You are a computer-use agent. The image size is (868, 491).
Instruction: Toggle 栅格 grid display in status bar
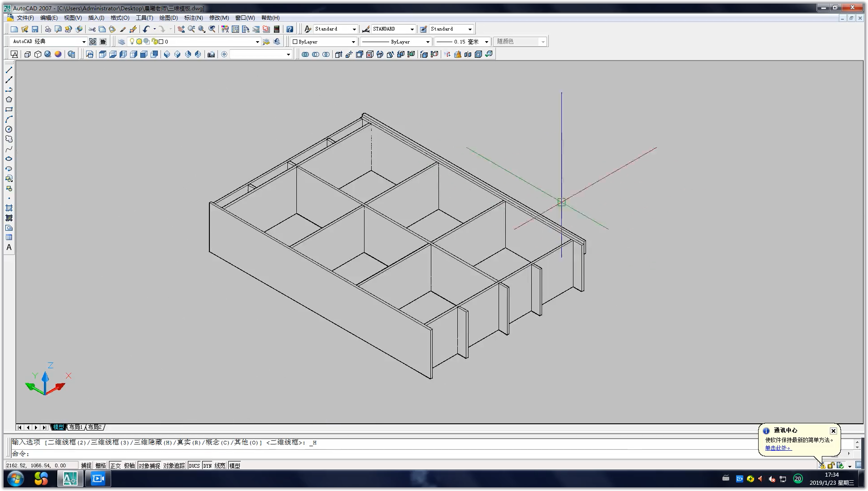pyautogui.click(x=101, y=465)
